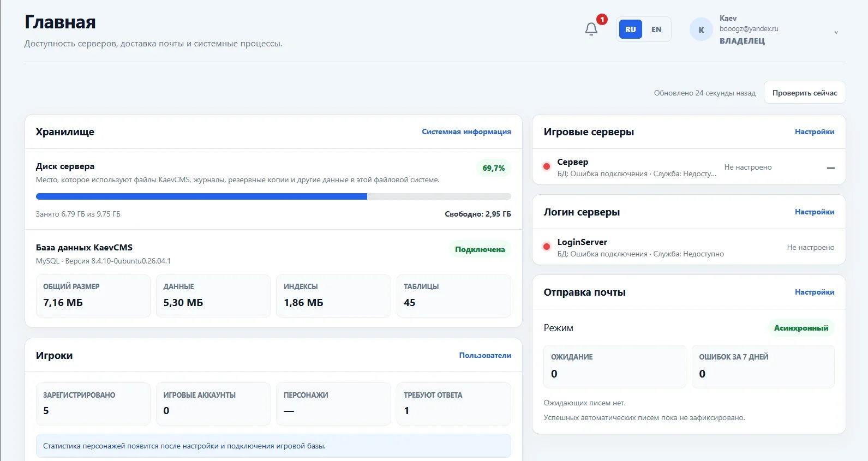Click the Свободно: 2,95 ГБ text
The height and width of the screenshot is (461, 868).
(x=478, y=214)
